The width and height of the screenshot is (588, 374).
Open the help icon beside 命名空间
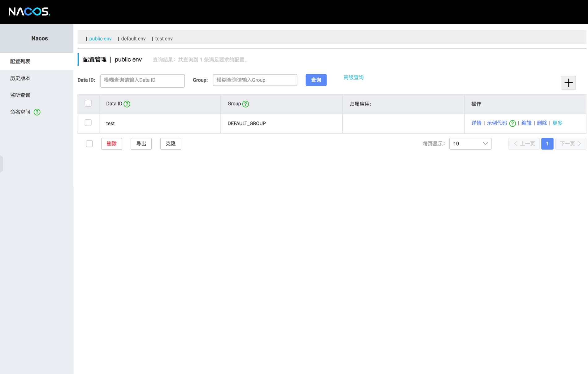point(37,112)
